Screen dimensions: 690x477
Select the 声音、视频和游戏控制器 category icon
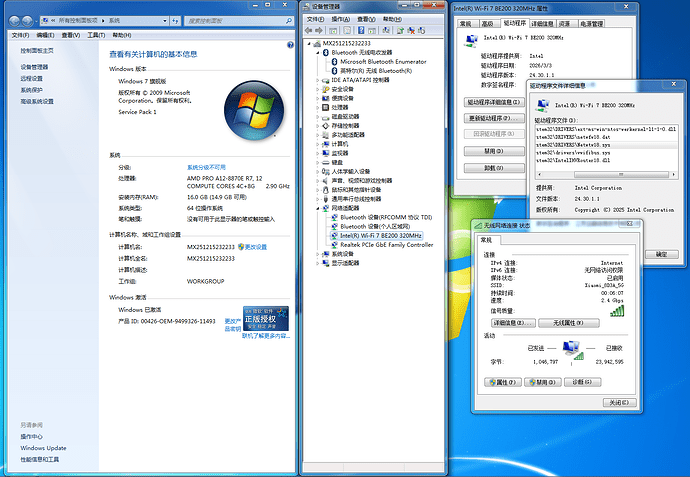(326, 181)
